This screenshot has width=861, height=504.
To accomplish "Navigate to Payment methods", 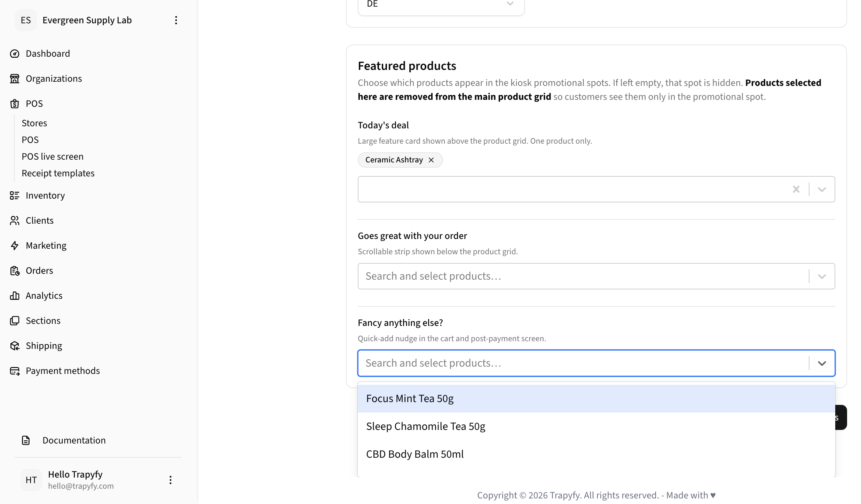I will point(63,371).
